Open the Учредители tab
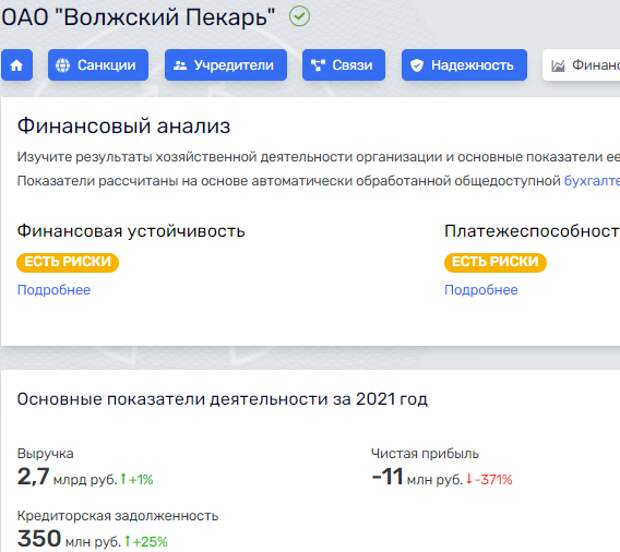This screenshot has height=552, width=620. point(226,65)
